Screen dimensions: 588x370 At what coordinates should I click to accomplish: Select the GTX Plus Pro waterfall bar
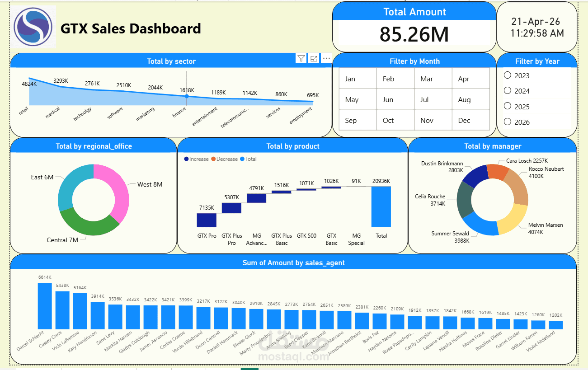(231, 208)
